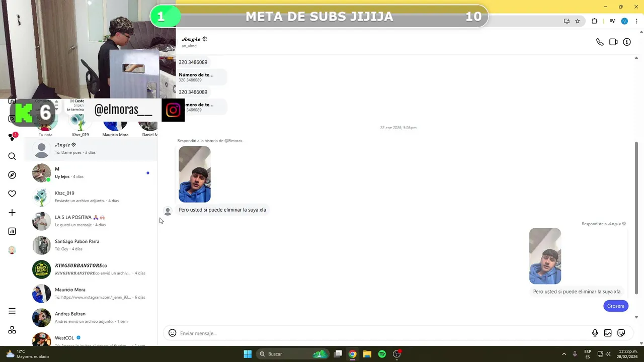The image size is (644, 362).
Task: Open the sticker or GIF picker
Action: coord(621,333)
